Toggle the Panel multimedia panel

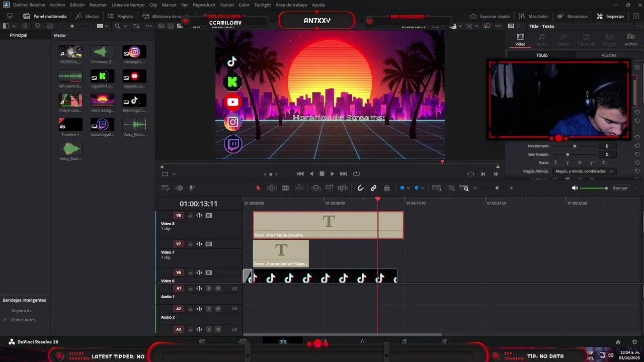tap(45, 16)
